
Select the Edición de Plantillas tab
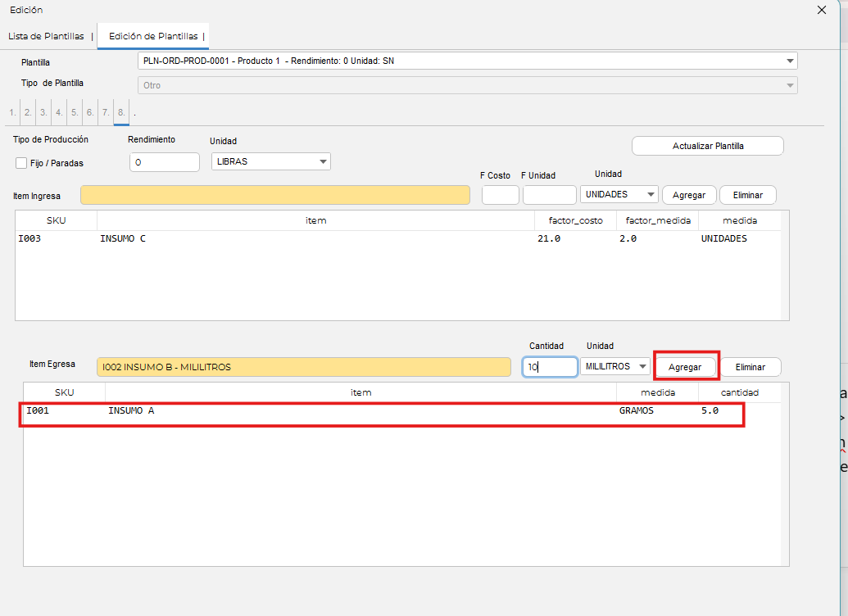[x=152, y=36]
